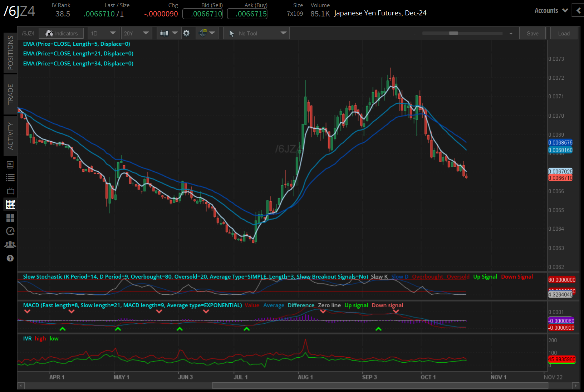Click the chart zoom slider handle

pyautogui.click(x=453, y=33)
